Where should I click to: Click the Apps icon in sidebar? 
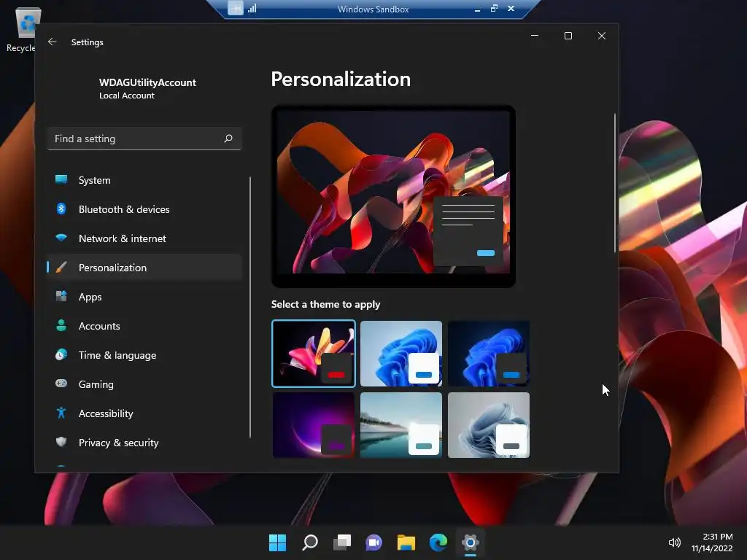(x=61, y=296)
